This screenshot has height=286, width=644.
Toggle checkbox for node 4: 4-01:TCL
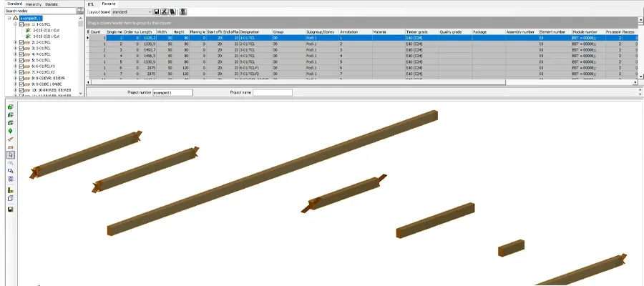tap(21, 54)
